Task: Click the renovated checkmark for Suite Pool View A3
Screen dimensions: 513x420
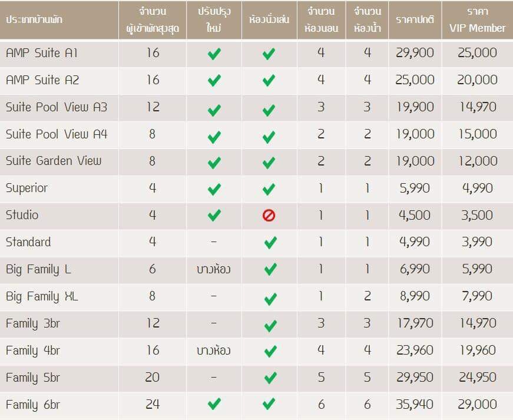Action: pos(214,110)
